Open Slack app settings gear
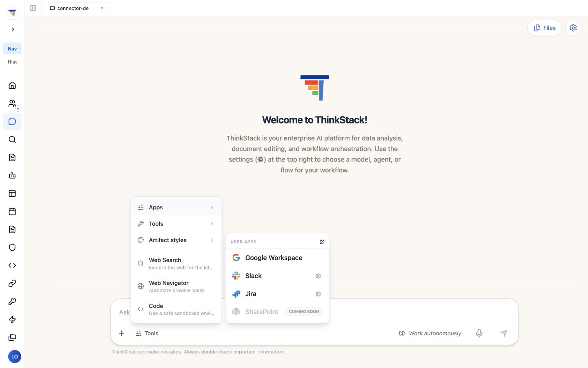 [x=318, y=276]
